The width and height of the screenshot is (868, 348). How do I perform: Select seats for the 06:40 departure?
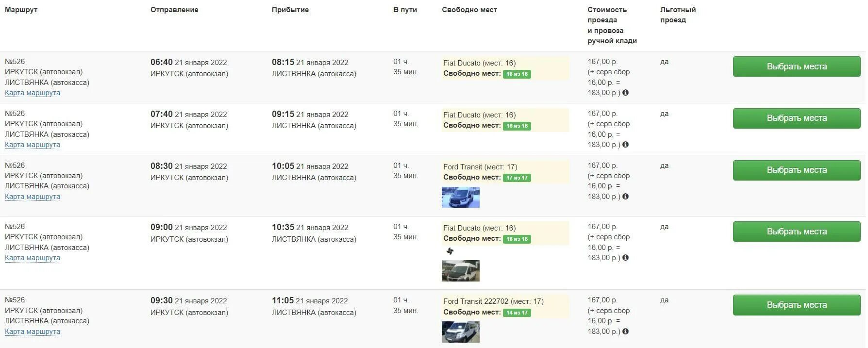click(797, 66)
